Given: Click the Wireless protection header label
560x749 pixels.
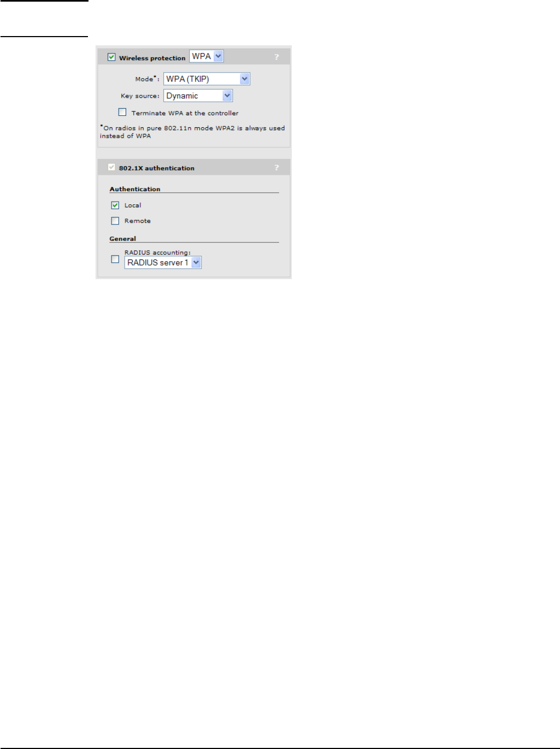Looking at the screenshot, I should point(152,58).
